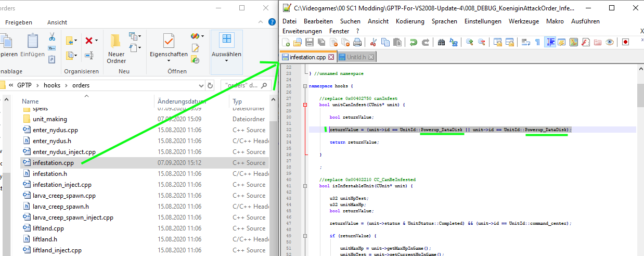The width and height of the screenshot is (644, 256).
Task: Open the Kodierung menu
Action: pos(410,21)
